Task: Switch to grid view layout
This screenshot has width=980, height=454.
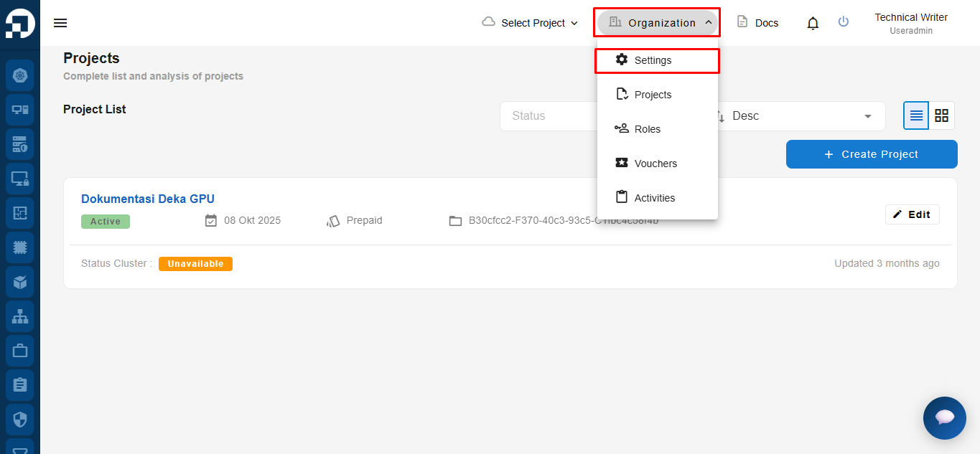Action: click(x=942, y=115)
